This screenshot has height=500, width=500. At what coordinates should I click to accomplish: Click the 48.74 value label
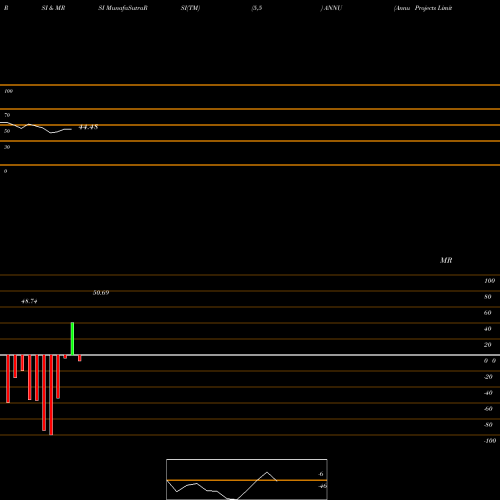click(29, 301)
